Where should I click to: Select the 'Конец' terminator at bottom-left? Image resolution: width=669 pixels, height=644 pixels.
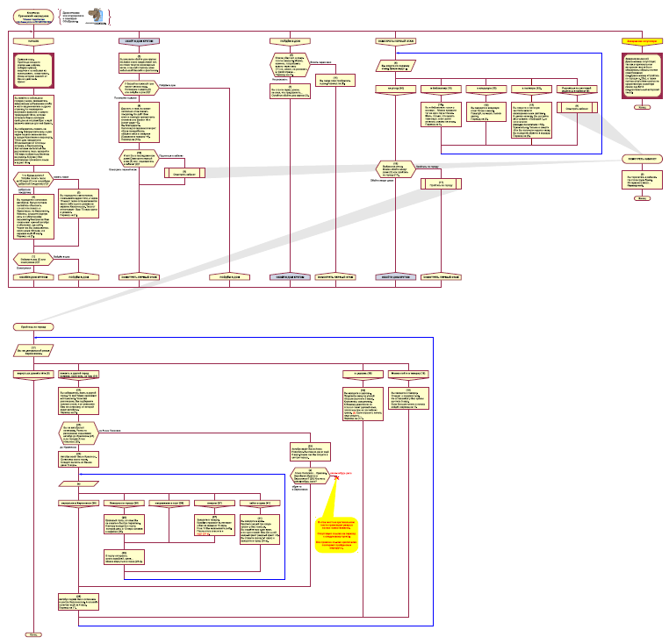[x=32, y=633]
